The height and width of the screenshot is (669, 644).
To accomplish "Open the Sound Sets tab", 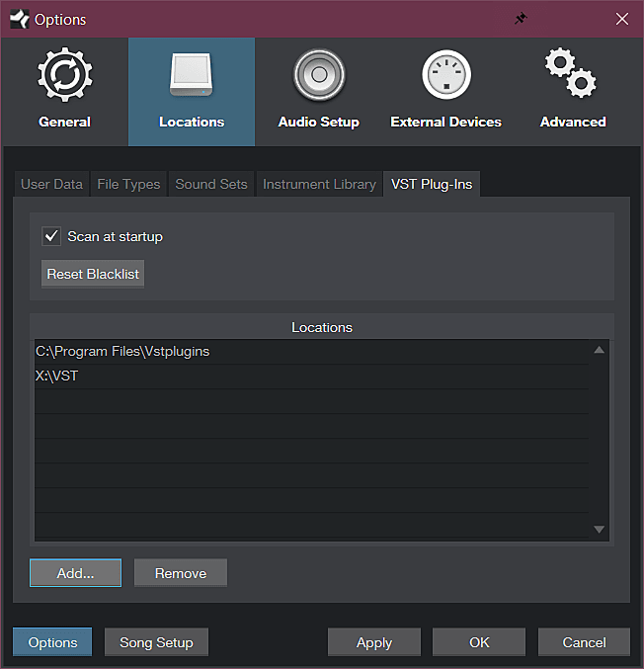I will pyautogui.click(x=210, y=184).
